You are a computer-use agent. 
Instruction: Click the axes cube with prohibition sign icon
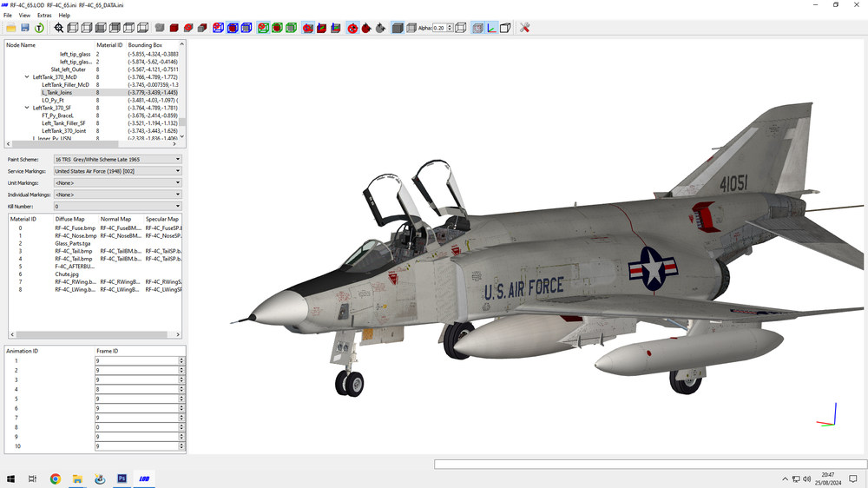pyautogui.click(x=308, y=28)
